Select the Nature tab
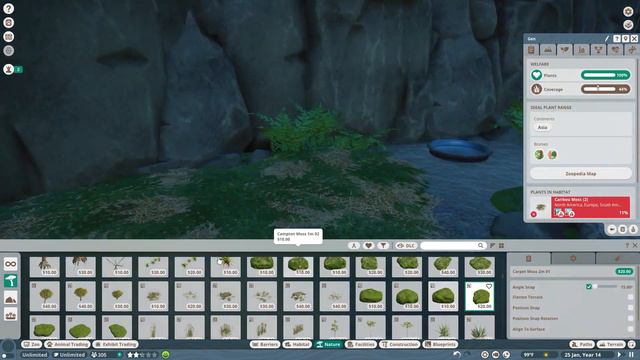The image size is (640, 360). tap(329, 344)
